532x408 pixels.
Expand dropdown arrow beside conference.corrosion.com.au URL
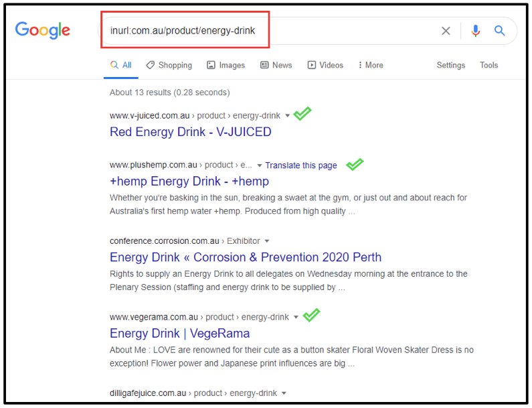tap(267, 241)
